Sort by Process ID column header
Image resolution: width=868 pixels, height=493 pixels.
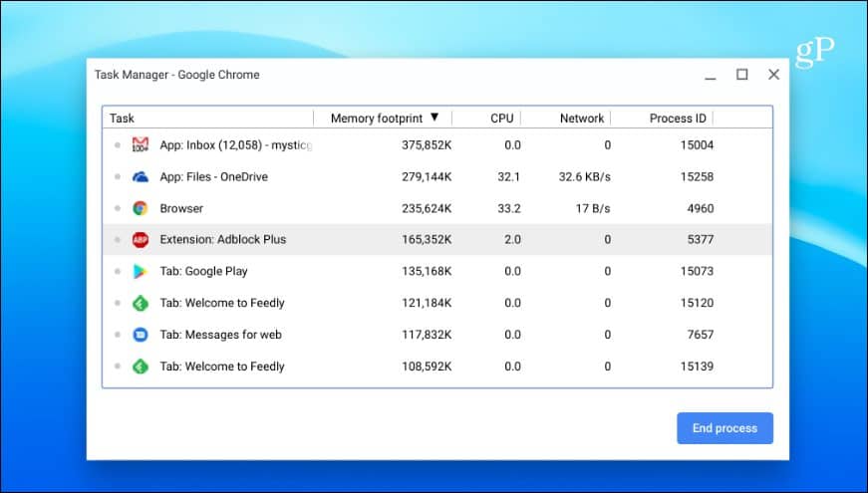678,119
